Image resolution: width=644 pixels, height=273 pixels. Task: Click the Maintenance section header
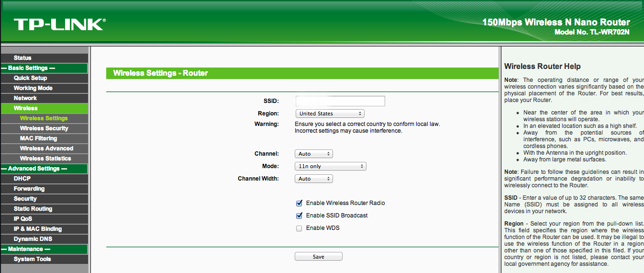44,249
